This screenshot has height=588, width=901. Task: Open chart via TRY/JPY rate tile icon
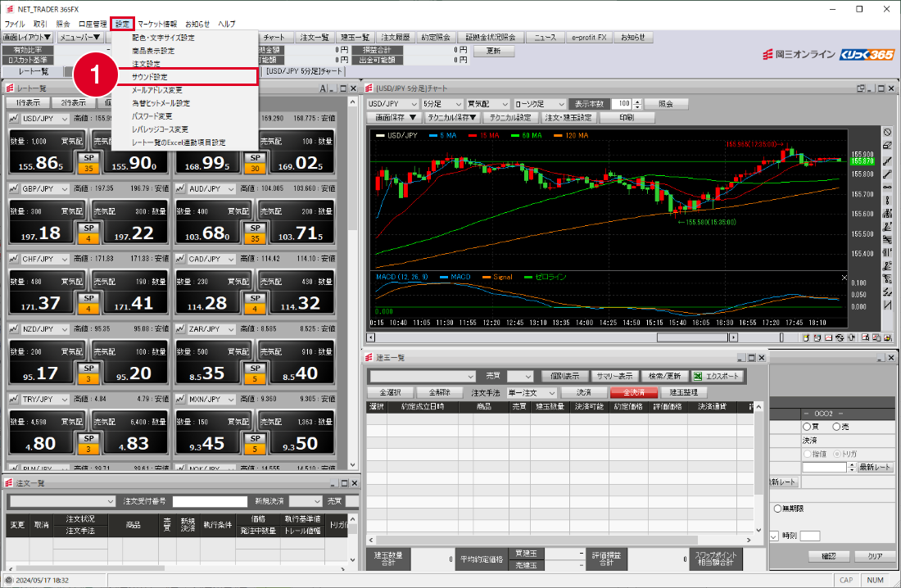(x=13, y=399)
